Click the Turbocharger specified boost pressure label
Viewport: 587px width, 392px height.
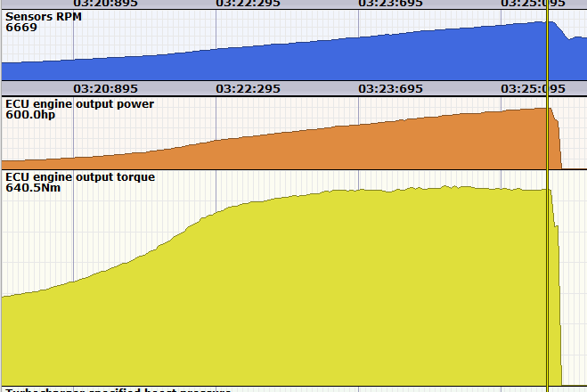(x=118, y=389)
